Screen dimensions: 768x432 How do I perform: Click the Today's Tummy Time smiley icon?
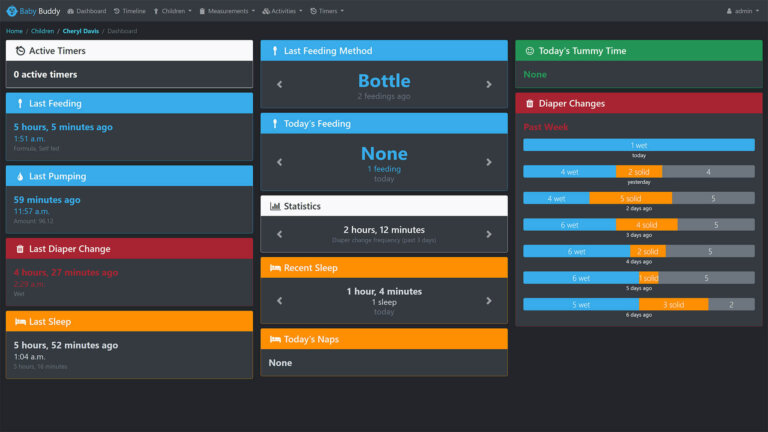[529, 51]
